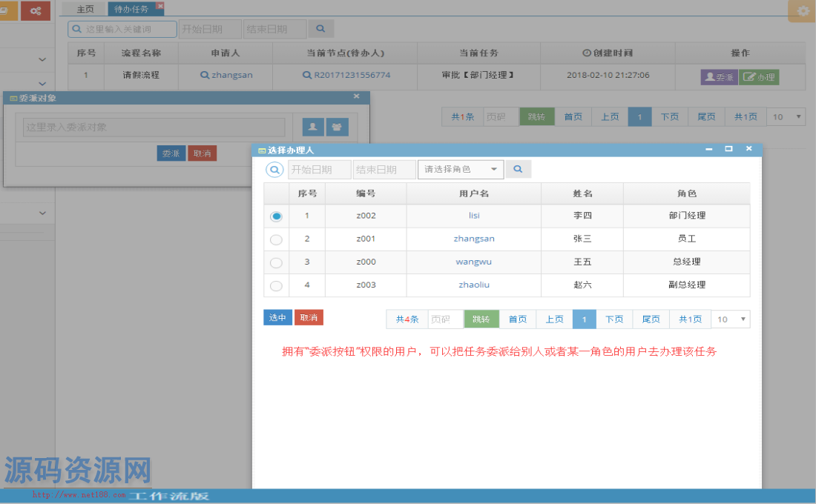Click the blue 委派 button in the 委派对象 dialog
Image resolution: width=816 pixels, height=504 pixels.
coord(171,153)
